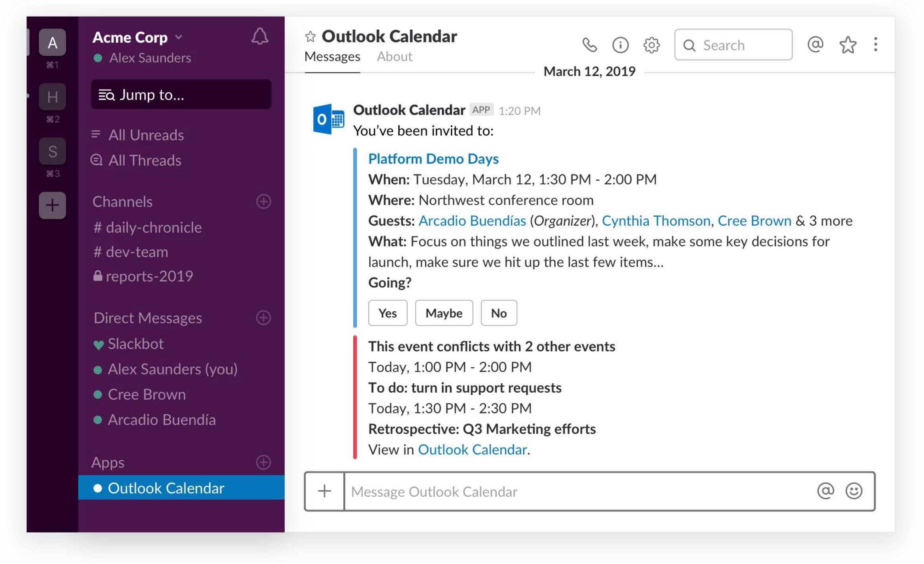The width and height of the screenshot is (924, 564).
Task: Click the notification bell icon
Action: 259,36
